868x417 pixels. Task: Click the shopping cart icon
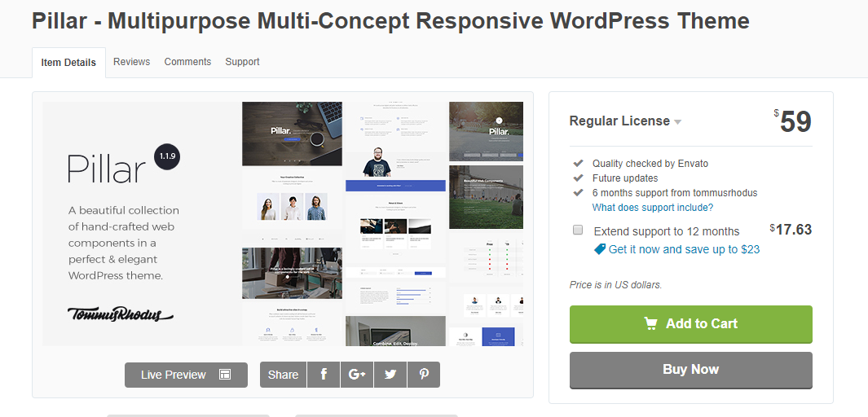click(x=651, y=323)
